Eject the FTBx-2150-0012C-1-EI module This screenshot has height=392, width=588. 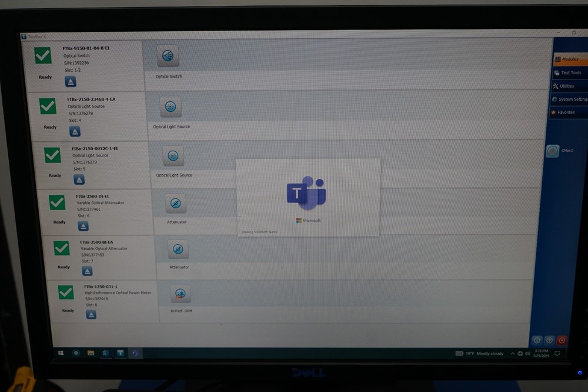(x=79, y=180)
